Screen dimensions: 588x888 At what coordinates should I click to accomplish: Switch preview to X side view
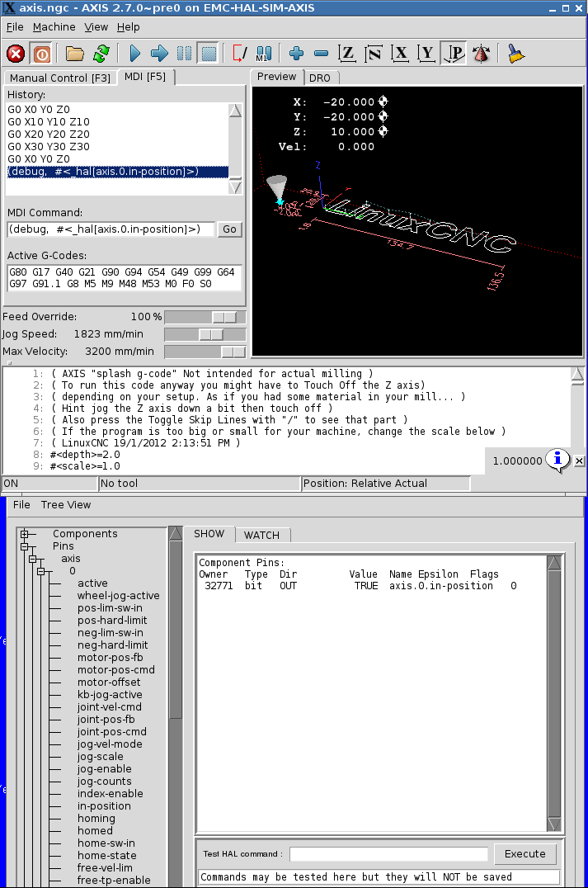click(400, 54)
